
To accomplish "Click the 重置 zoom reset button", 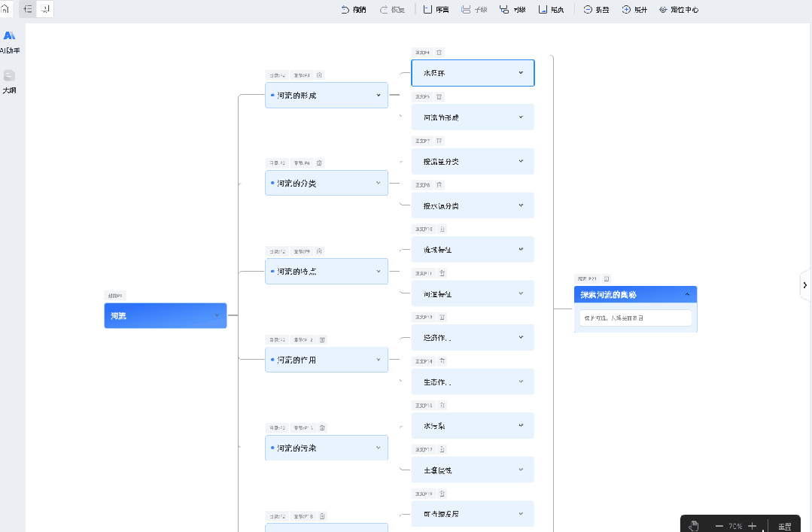I will tap(784, 526).
